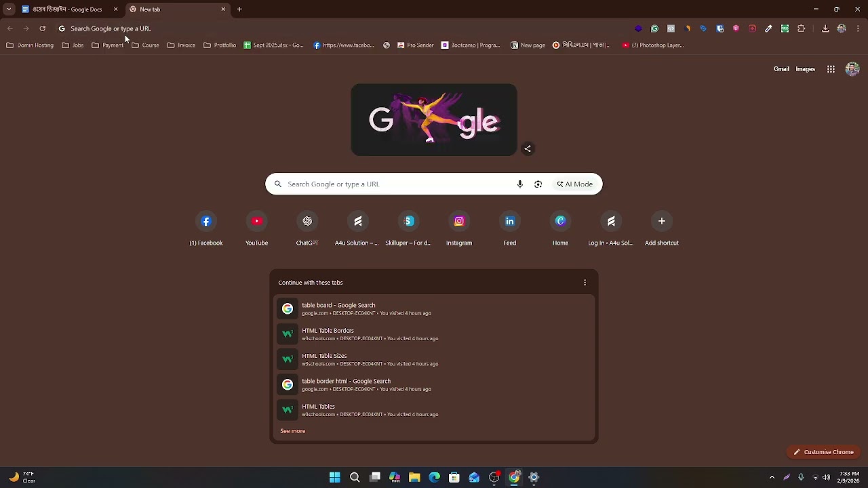This screenshot has height=488, width=868.
Task: Switch to the Google Docs tab
Action: click(69, 9)
